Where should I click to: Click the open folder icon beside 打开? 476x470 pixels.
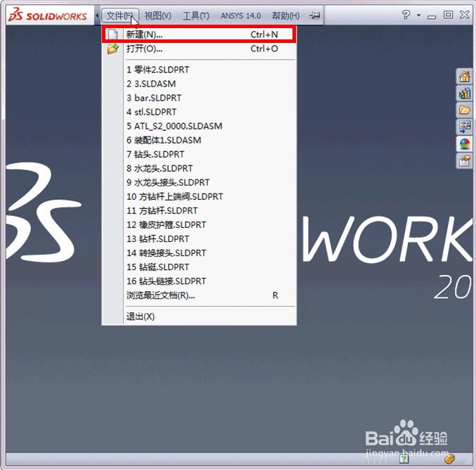click(113, 49)
